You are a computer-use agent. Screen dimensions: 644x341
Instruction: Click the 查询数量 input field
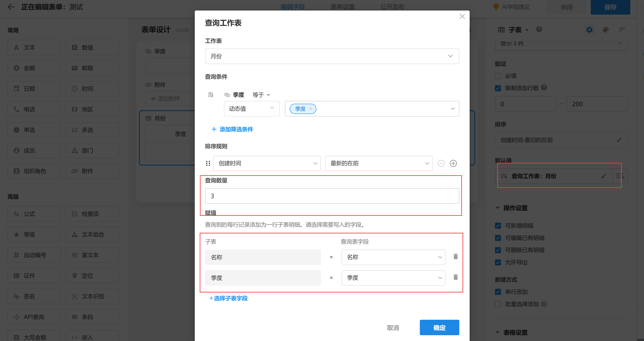pyautogui.click(x=332, y=196)
